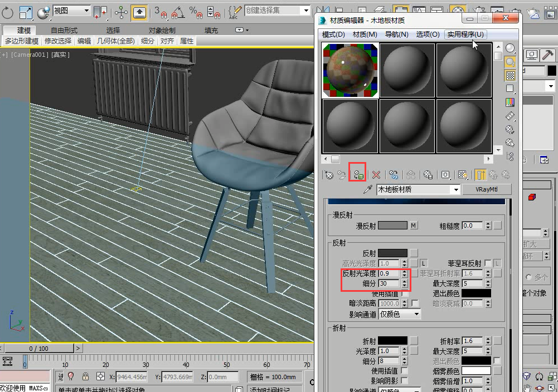
Task: Open the material name 木地板材质 dropdown
Action: tap(456, 190)
